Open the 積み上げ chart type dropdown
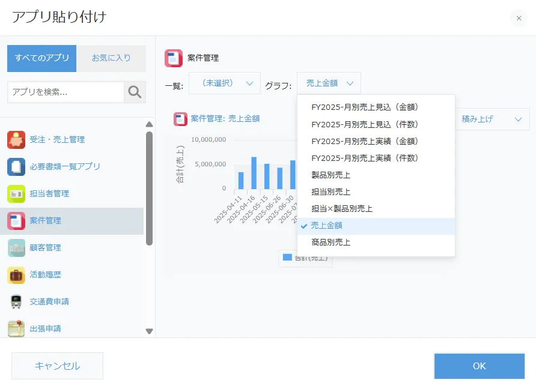This screenshot has width=536, height=392. [x=492, y=119]
